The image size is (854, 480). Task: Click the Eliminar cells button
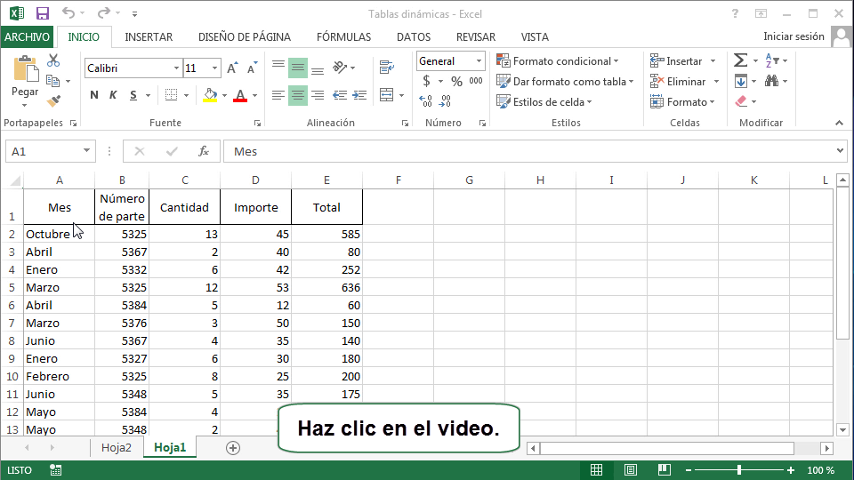(x=685, y=81)
